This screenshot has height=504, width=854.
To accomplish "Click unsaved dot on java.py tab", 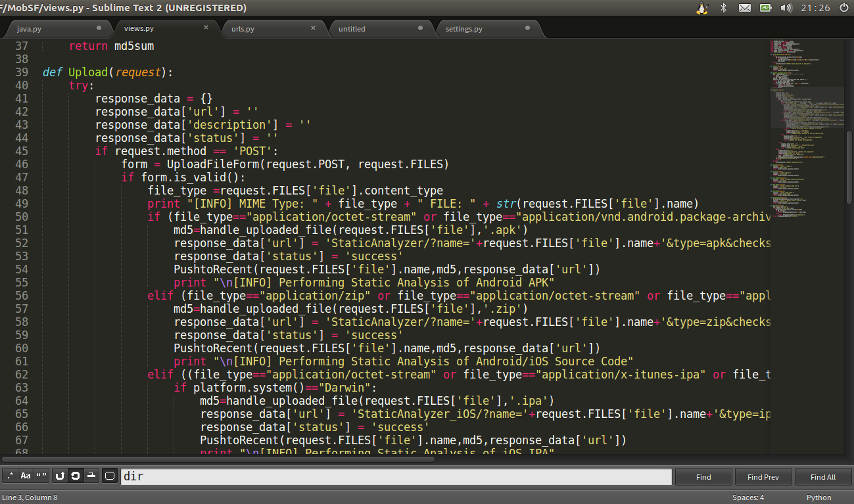I will pos(99,28).
